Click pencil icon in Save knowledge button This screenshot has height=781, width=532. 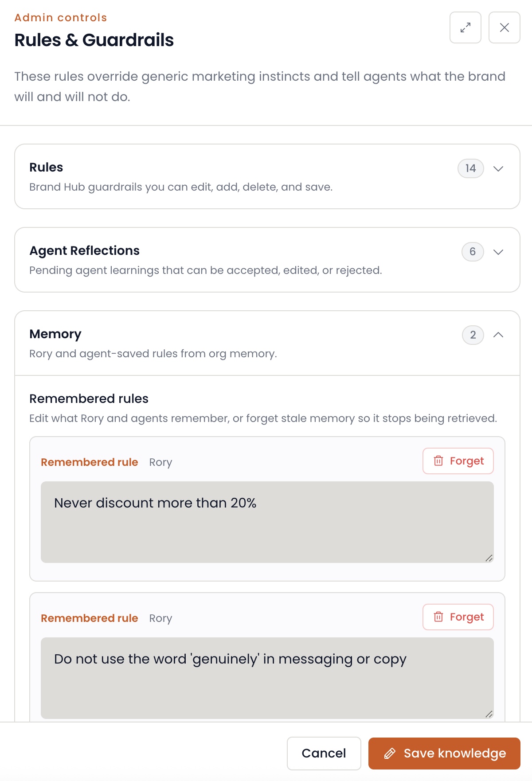tap(390, 754)
